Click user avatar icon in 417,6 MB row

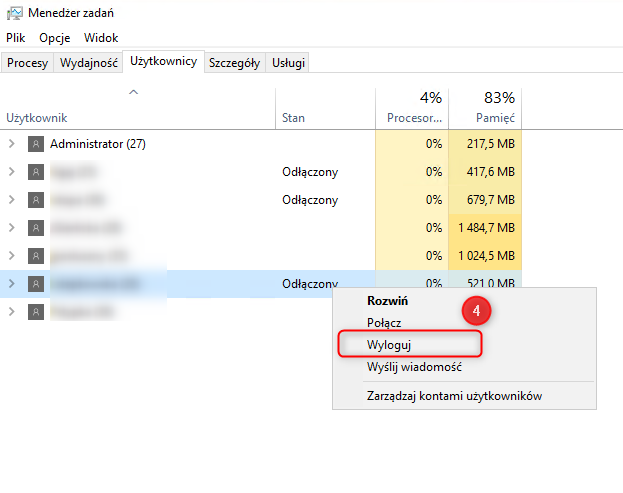tap(36, 172)
